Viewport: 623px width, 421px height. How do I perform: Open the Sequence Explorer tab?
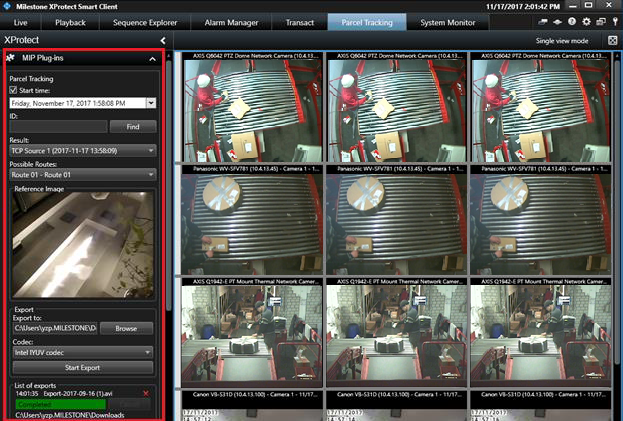(x=145, y=23)
